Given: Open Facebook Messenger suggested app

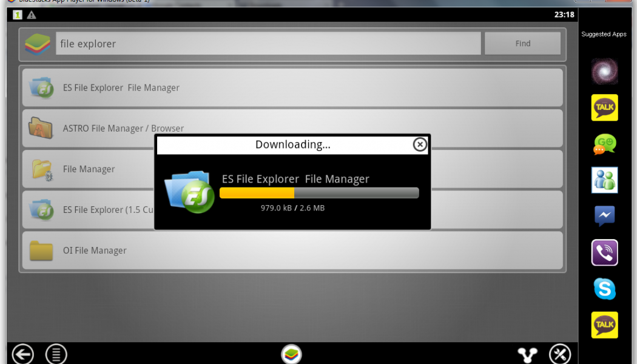Looking at the screenshot, I should click(x=604, y=216).
